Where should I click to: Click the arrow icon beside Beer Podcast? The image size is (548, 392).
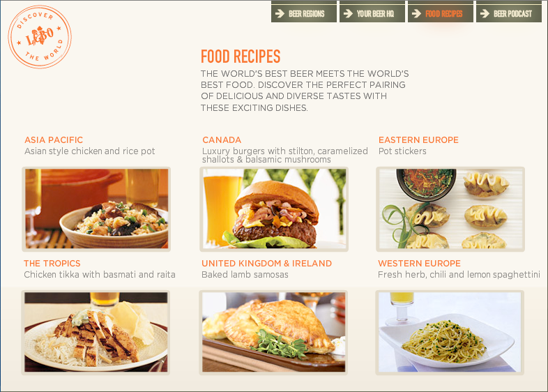485,14
